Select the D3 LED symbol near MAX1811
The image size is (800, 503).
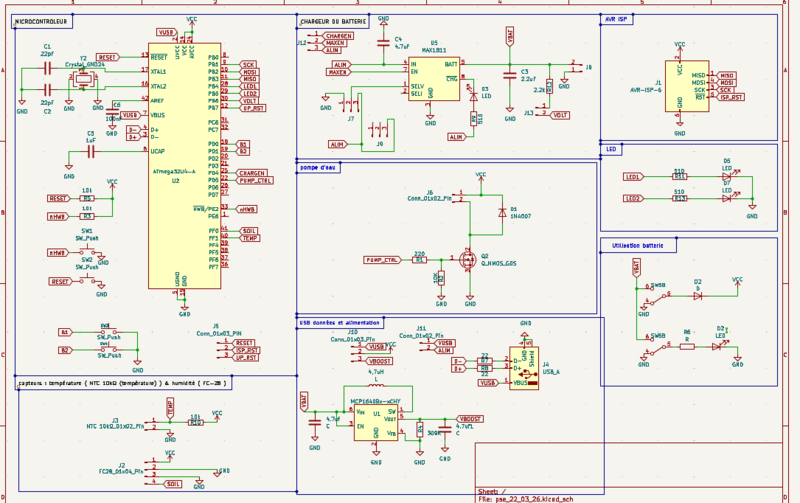click(x=474, y=94)
